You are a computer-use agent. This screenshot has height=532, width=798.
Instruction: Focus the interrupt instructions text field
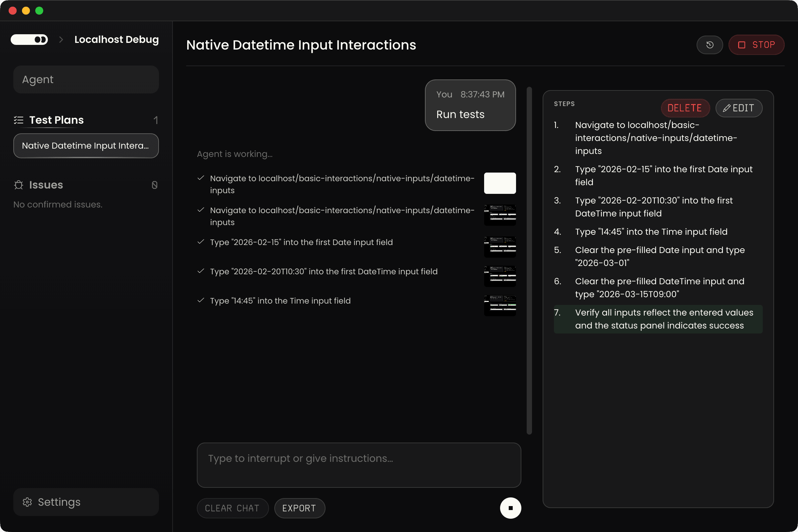tap(359, 465)
